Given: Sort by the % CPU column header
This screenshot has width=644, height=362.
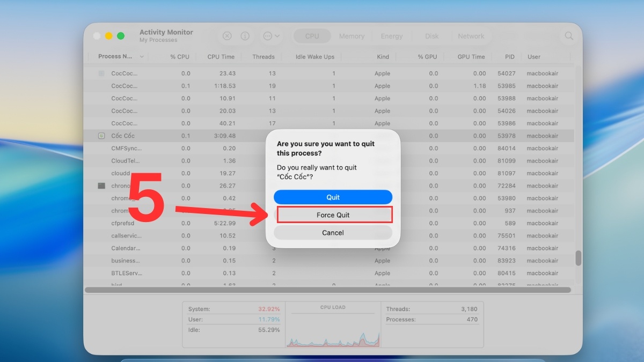Looking at the screenshot, I should (x=180, y=57).
